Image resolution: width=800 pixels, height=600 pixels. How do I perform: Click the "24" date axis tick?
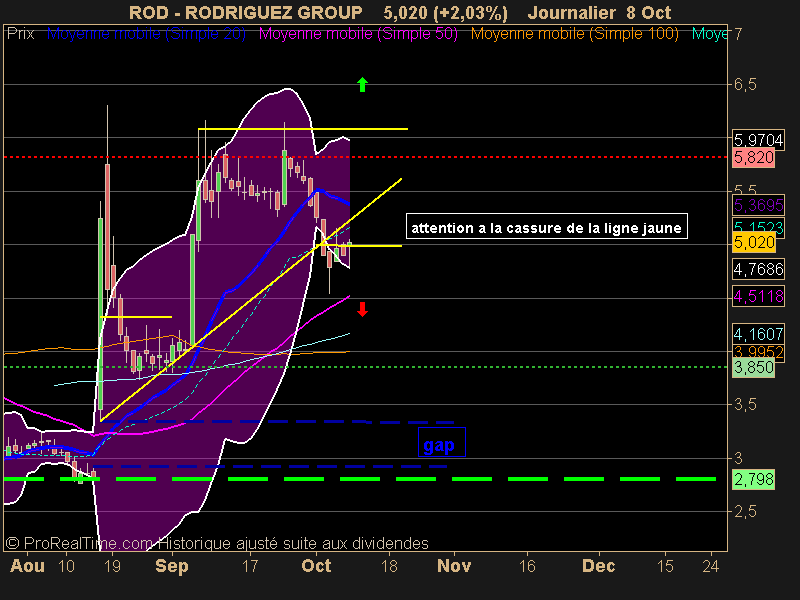pyautogui.click(x=711, y=566)
